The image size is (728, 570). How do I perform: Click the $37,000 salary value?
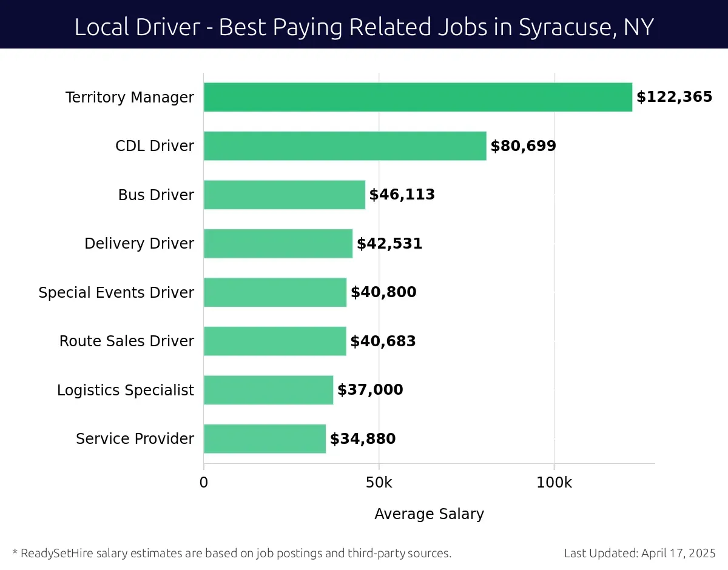pos(370,390)
